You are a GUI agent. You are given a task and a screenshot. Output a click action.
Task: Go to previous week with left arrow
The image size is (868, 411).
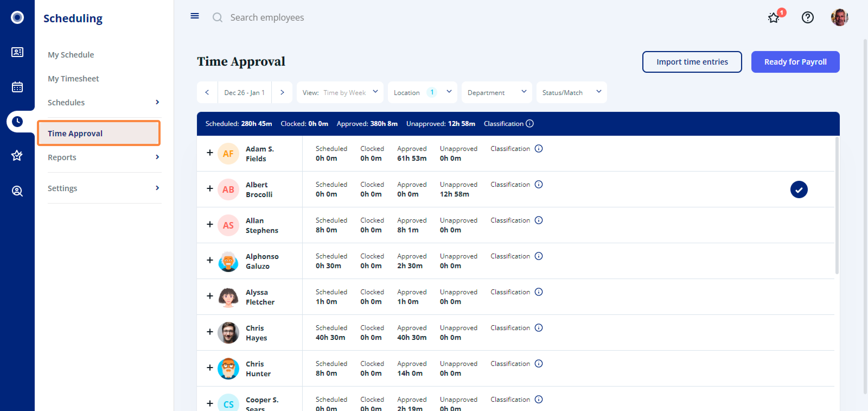tap(207, 92)
